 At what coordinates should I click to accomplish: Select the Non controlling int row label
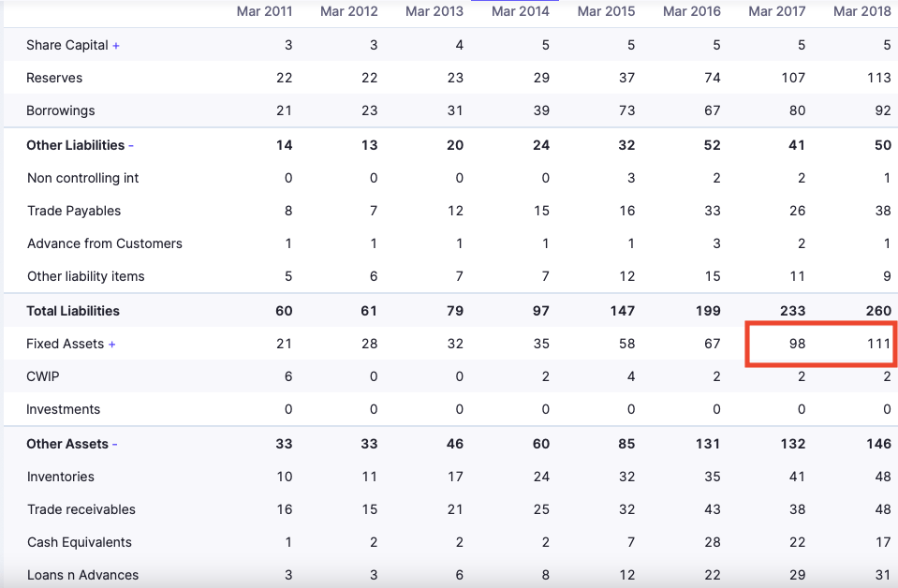click(x=83, y=178)
